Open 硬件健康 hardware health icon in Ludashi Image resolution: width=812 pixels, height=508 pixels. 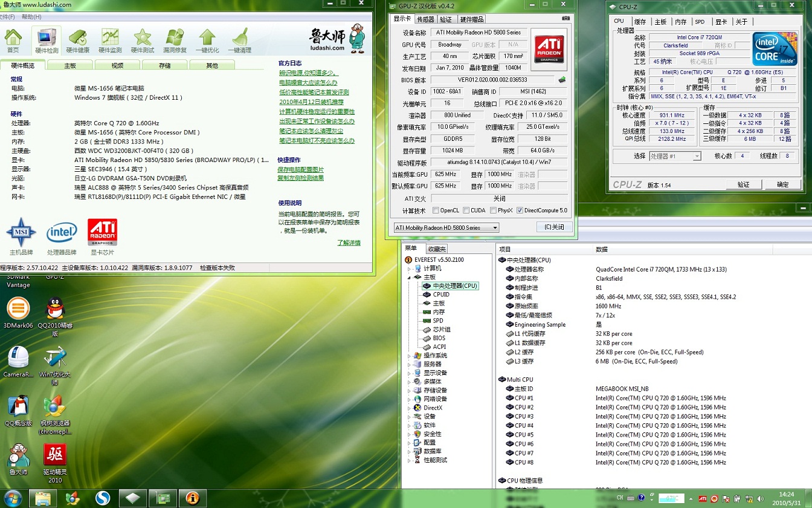click(77, 41)
